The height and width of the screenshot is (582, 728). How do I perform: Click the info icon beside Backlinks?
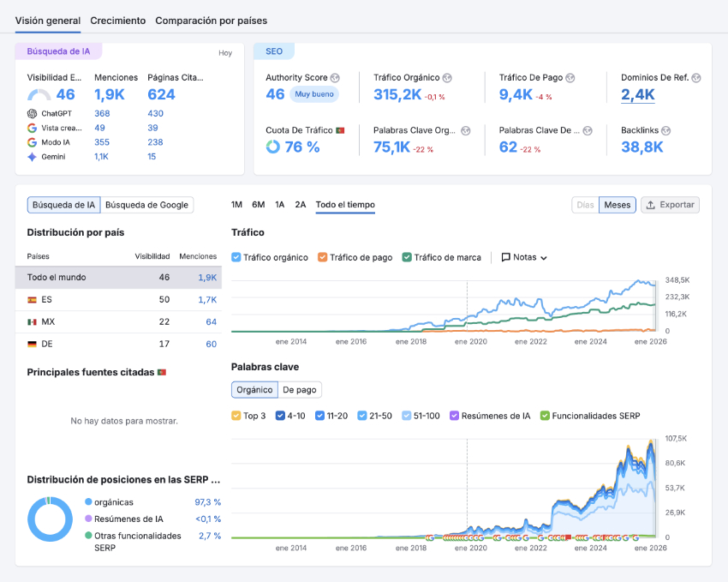coord(665,130)
